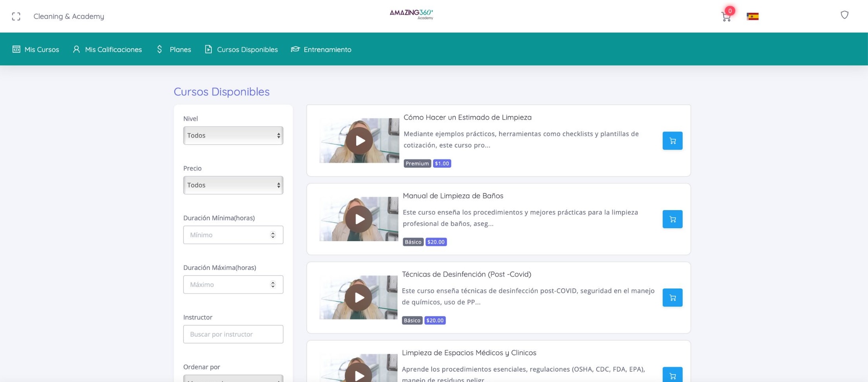The height and width of the screenshot is (382, 868).
Task: Focus the Duración Máxima input field
Action: (x=233, y=284)
